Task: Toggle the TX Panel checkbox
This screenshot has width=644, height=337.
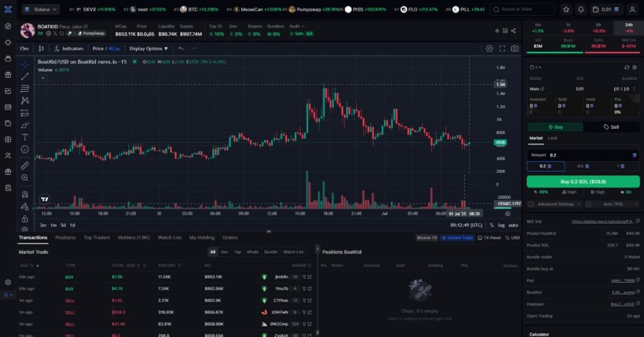Action: coord(489,238)
